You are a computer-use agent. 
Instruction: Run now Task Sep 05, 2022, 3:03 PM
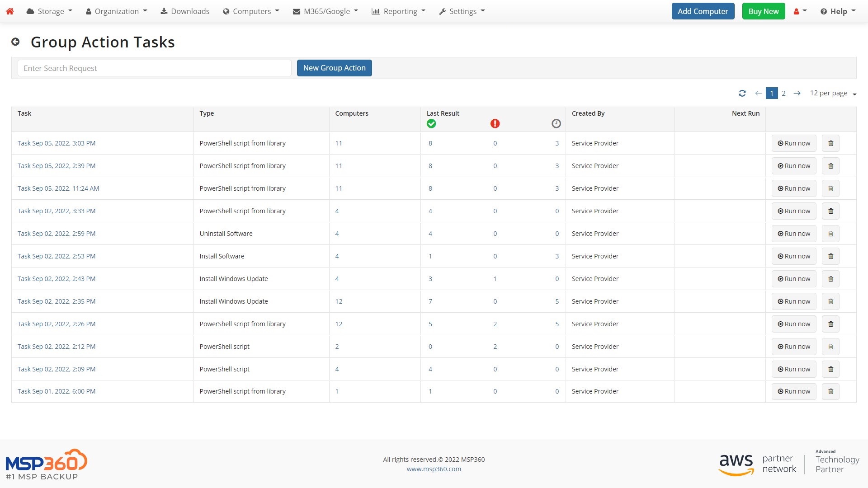[x=794, y=143]
